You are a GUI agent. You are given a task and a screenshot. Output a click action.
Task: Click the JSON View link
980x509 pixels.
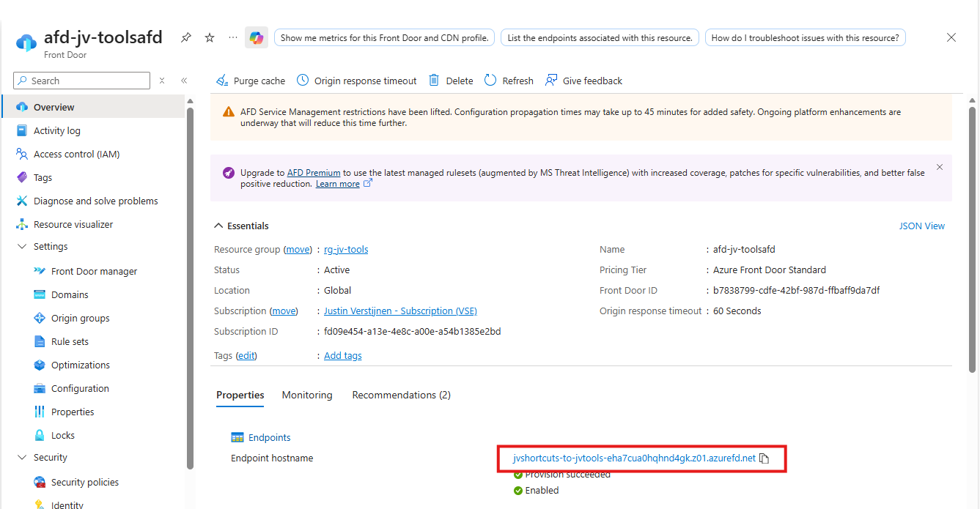921,226
